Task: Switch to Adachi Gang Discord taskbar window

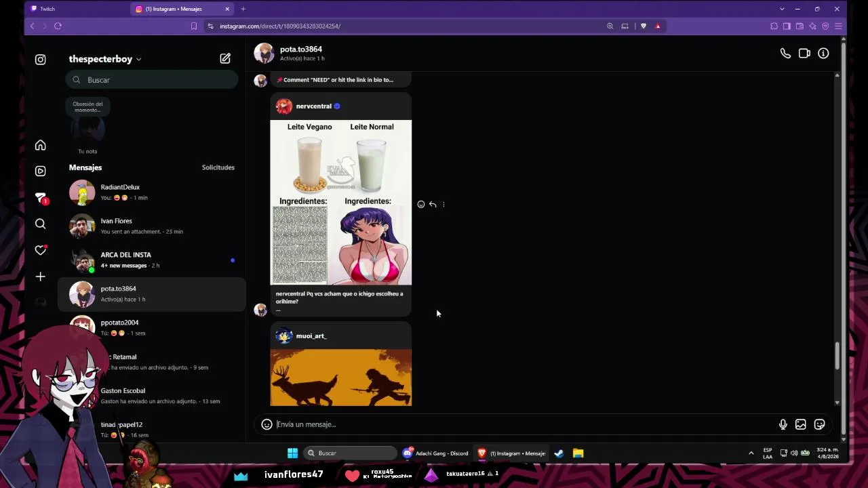Action: [x=435, y=453]
